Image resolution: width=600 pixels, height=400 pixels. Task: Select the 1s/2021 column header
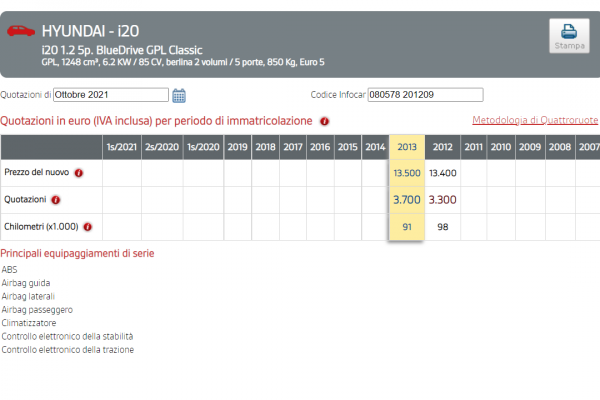[x=122, y=147]
